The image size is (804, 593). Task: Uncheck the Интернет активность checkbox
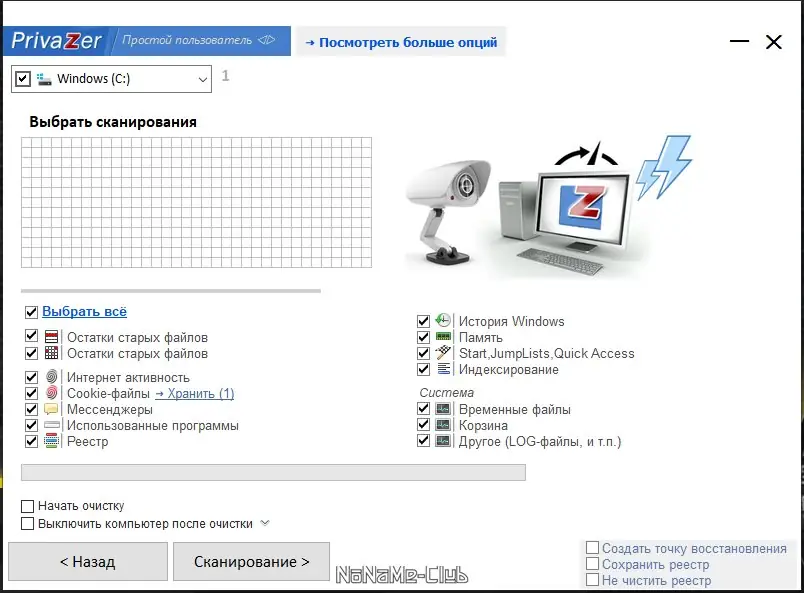(x=31, y=377)
